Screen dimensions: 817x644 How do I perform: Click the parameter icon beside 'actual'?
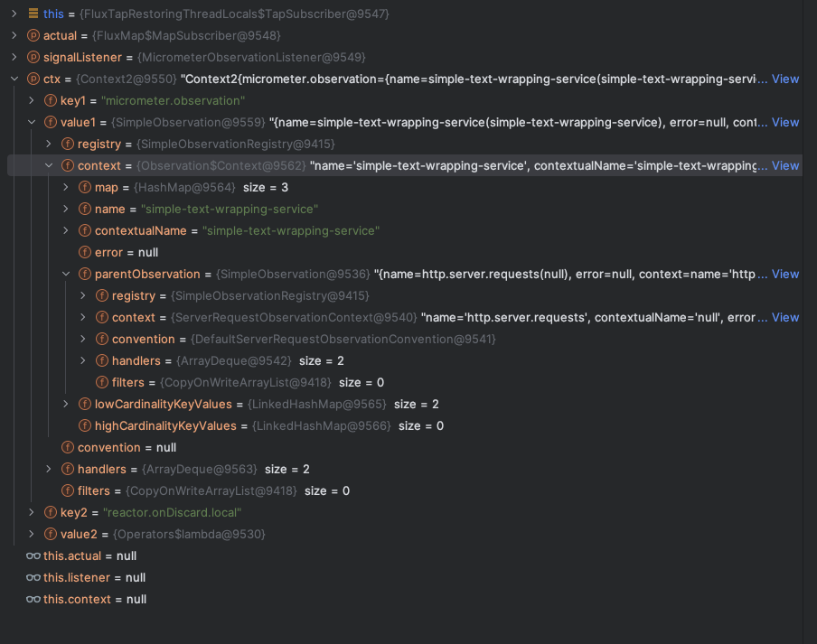tap(33, 35)
